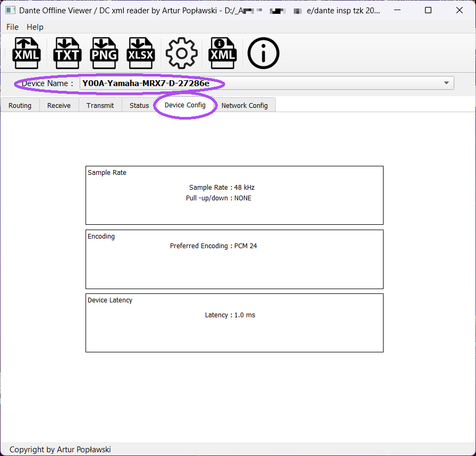Viewport: 476px width, 456px height.
Task: Click the Device Latency group title
Action: coord(110,300)
